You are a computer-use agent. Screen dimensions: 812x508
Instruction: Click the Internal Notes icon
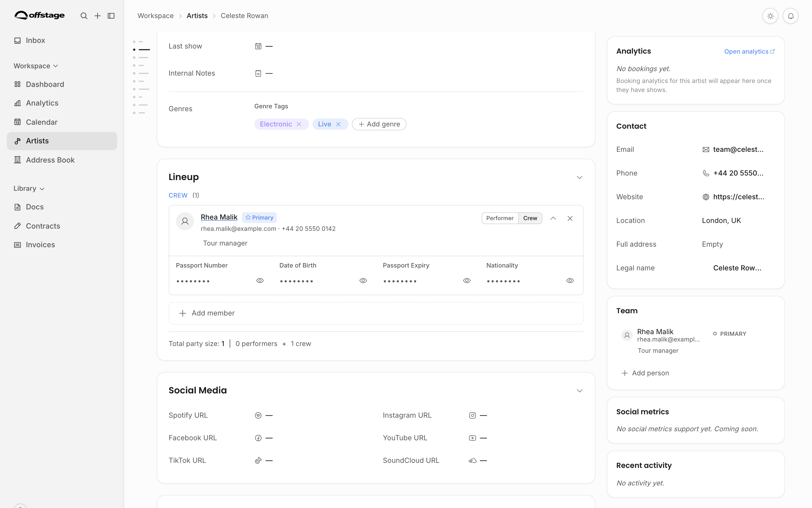258,73
